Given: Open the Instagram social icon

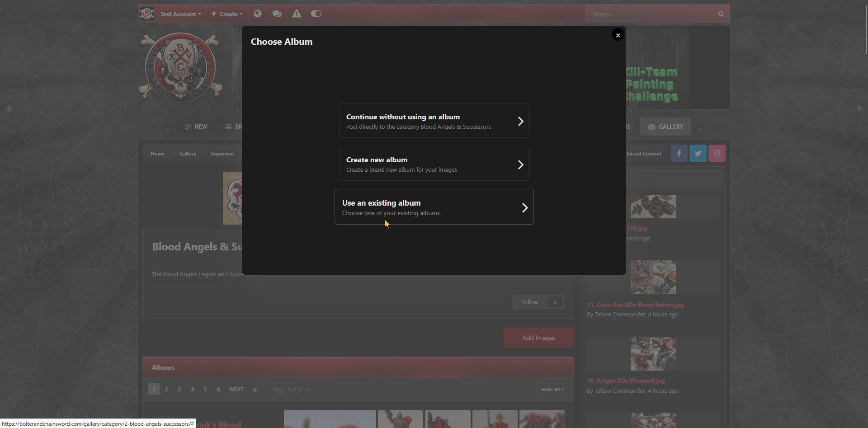Looking at the screenshot, I should click(x=717, y=154).
